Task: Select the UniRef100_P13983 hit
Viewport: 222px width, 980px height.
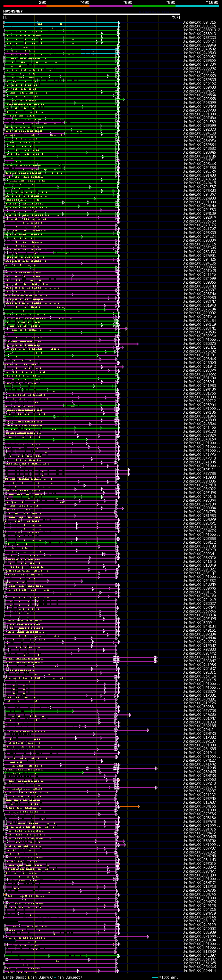Action: 199,477
